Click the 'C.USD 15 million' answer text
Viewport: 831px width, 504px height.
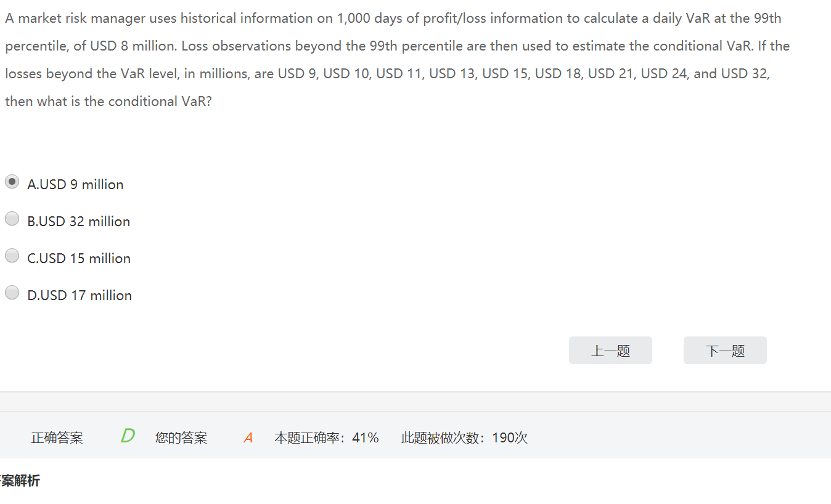(x=79, y=258)
